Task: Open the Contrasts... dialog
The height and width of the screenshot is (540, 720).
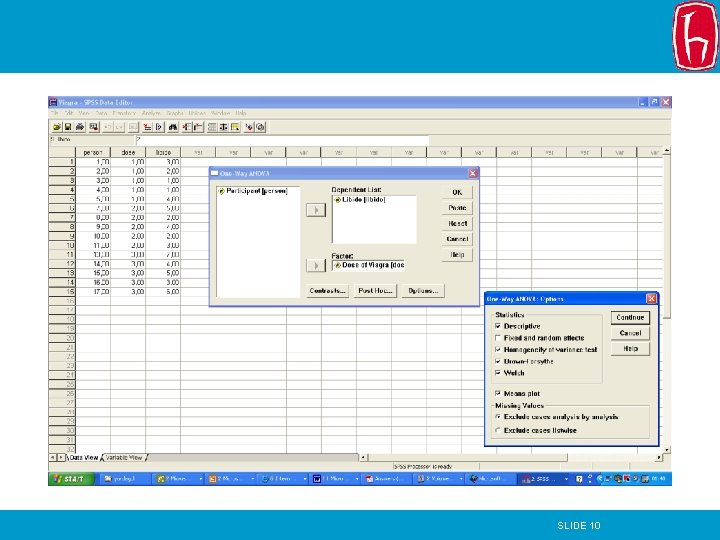Action: click(327, 291)
